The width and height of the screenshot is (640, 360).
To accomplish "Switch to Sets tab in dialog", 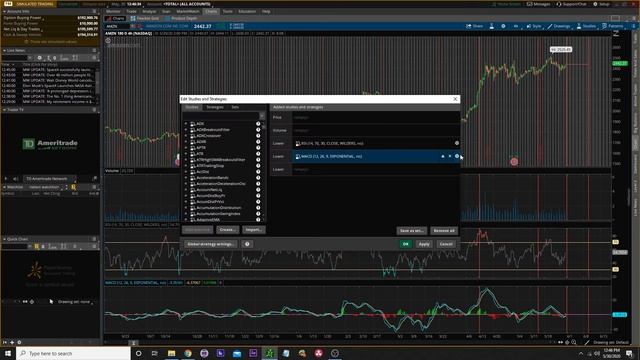I will point(235,107).
